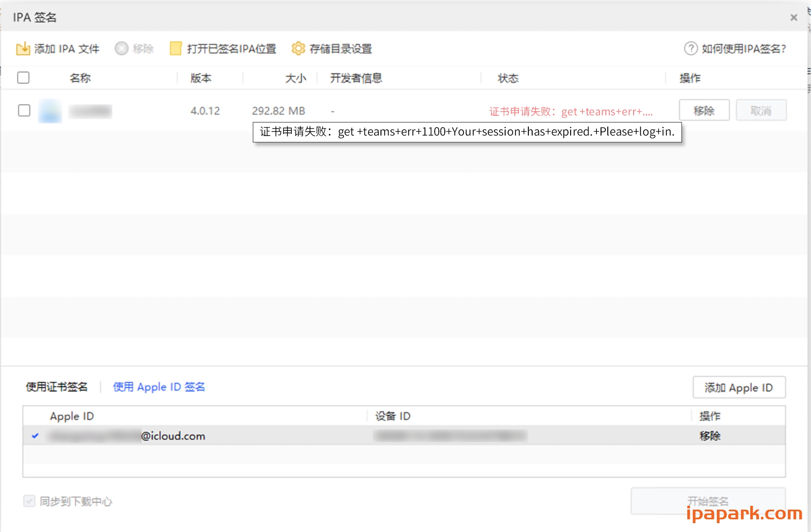Switch to the 使用 Apple ID 签名 tab
Viewport: 811px width, 532px height.
(159, 387)
